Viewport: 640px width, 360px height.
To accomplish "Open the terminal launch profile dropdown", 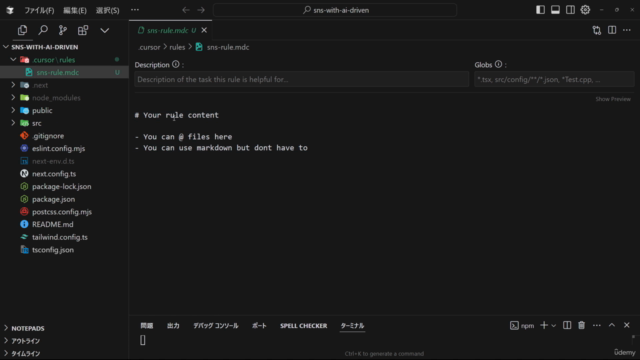I will (x=554, y=326).
